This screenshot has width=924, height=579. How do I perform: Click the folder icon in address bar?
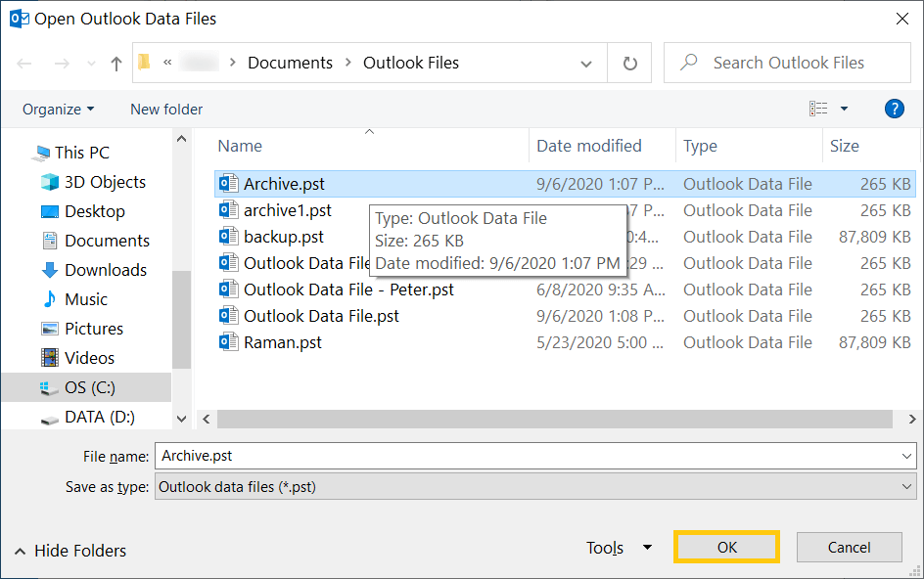(x=145, y=62)
